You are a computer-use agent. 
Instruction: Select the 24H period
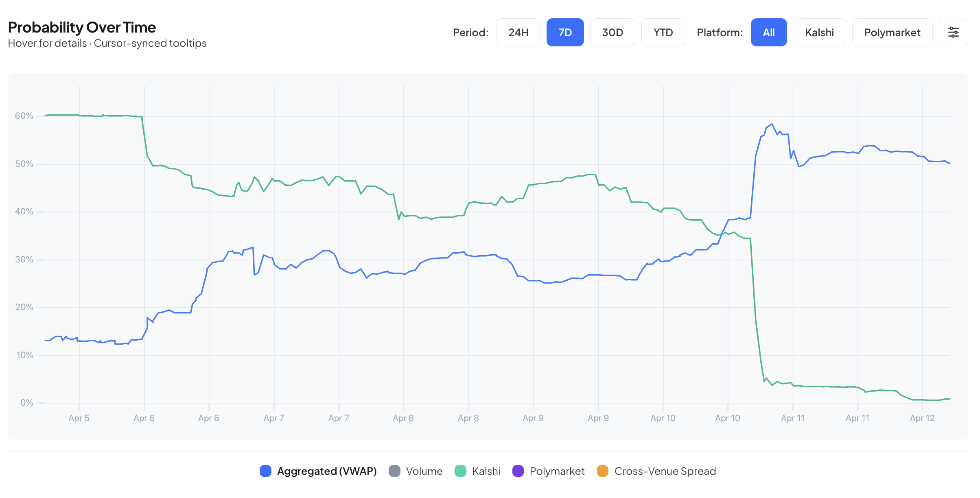click(518, 33)
